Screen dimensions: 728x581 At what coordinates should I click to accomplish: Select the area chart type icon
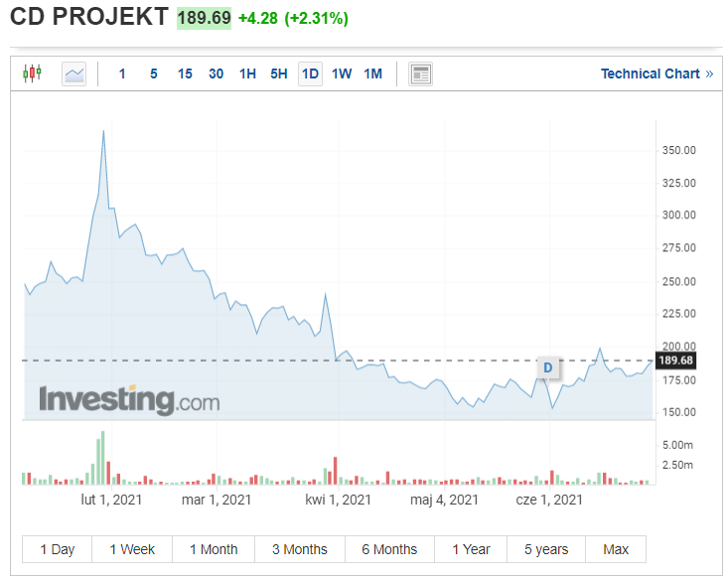(x=73, y=73)
